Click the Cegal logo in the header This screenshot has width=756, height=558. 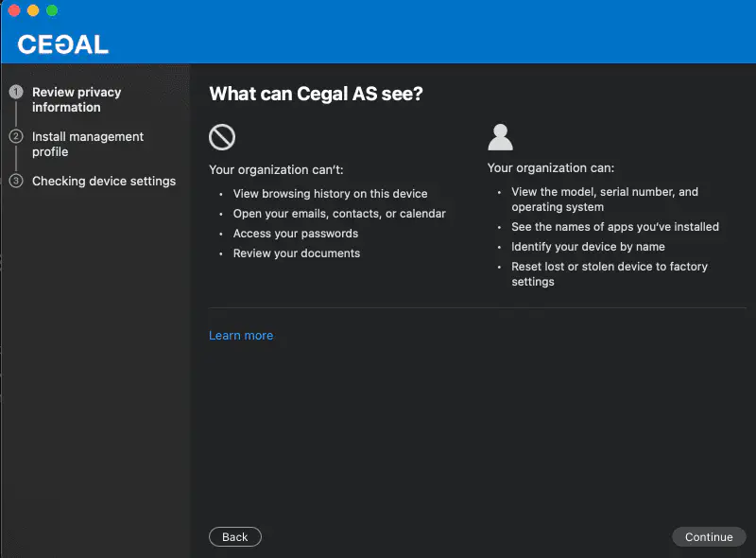(x=62, y=44)
